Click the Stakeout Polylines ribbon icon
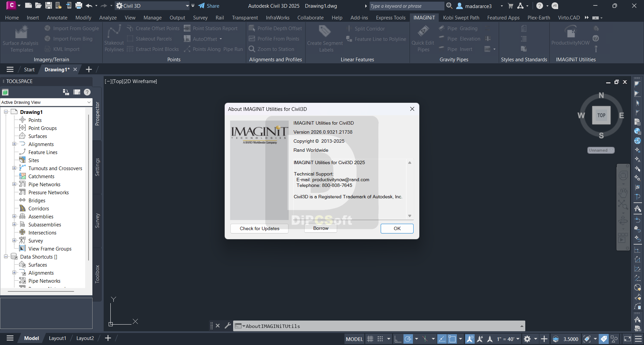 click(x=114, y=31)
